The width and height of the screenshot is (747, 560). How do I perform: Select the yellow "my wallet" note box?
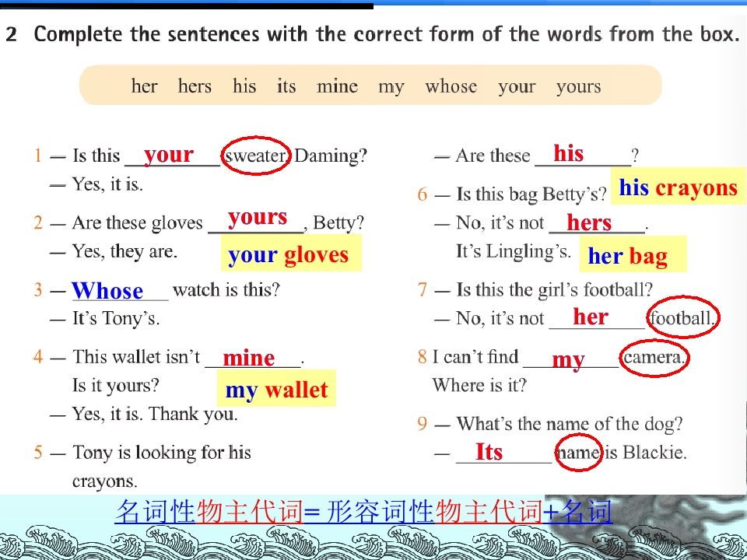[x=276, y=389]
